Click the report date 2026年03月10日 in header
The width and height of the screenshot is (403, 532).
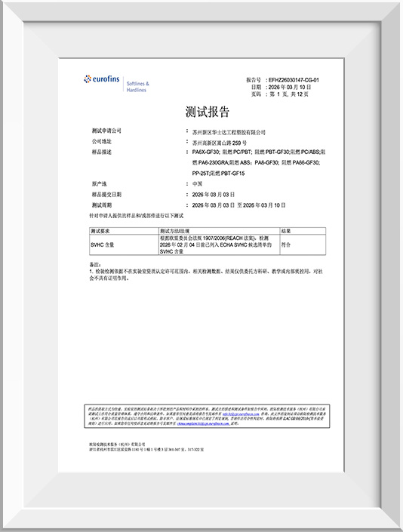click(290, 88)
